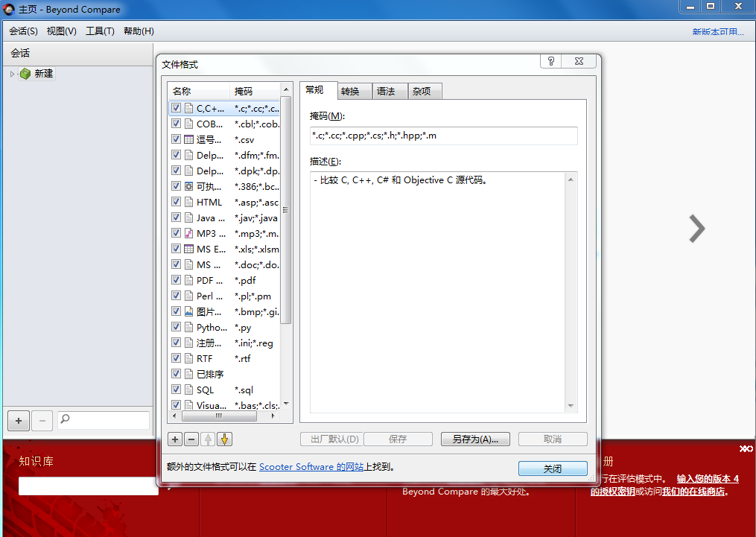Click the C,C++ file format document icon
Viewport: 756px width, 537px height.
coord(189,108)
